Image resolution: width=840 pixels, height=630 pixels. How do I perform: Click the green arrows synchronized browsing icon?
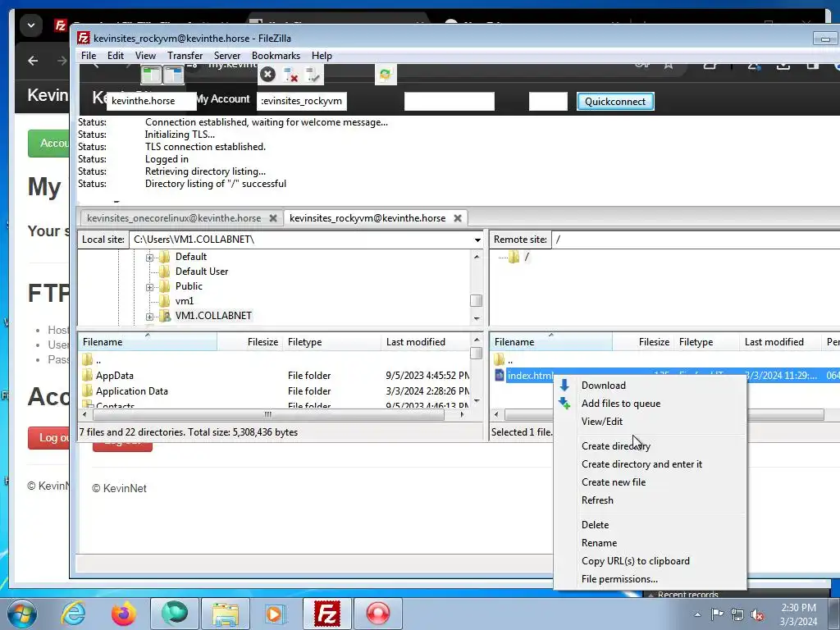click(386, 75)
